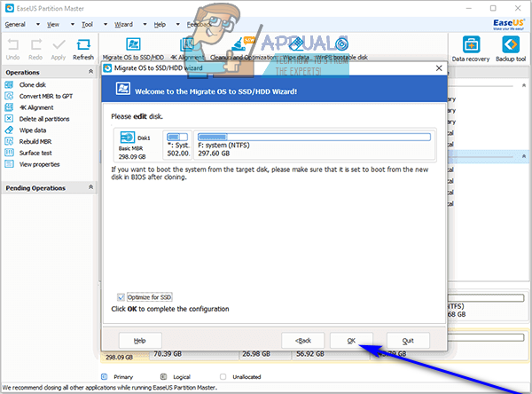Image resolution: width=532 pixels, height=394 pixels.
Task: Click OK to complete configuration
Action: point(351,341)
